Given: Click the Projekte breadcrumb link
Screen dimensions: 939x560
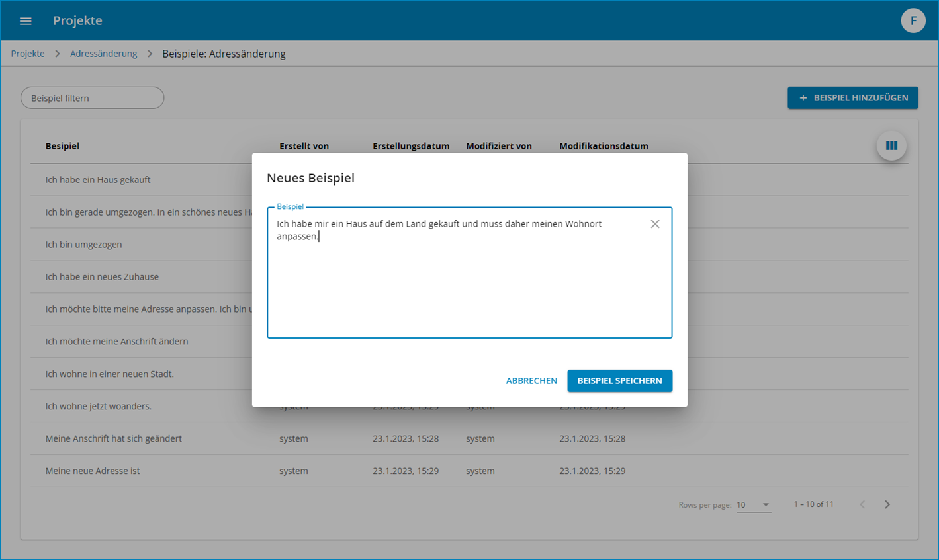Looking at the screenshot, I should click(x=28, y=54).
